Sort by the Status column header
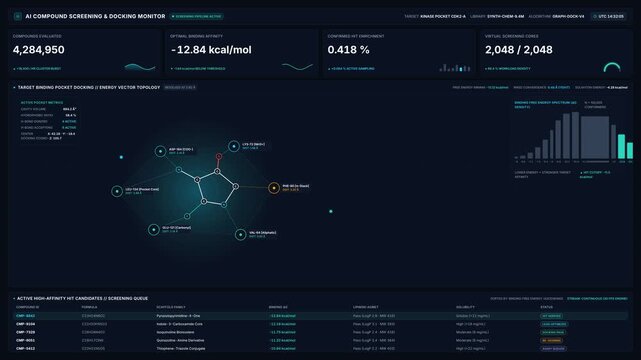This screenshot has height=360, width=641. [x=546, y=307]
